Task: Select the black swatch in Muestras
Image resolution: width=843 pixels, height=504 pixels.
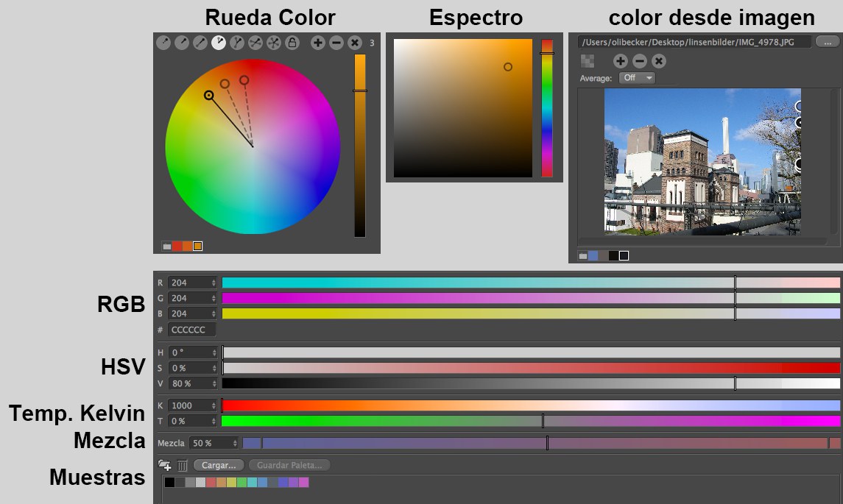Action: [x=170, y=483]
